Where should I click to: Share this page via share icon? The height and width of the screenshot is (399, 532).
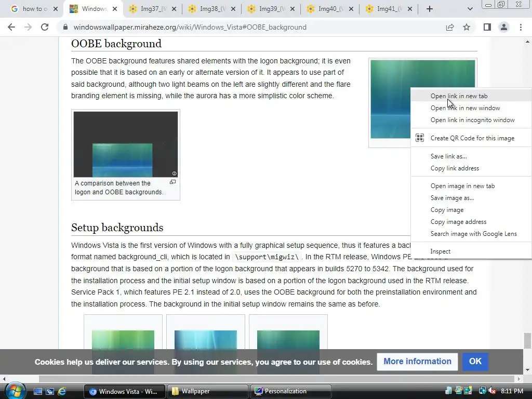point(450,27)
